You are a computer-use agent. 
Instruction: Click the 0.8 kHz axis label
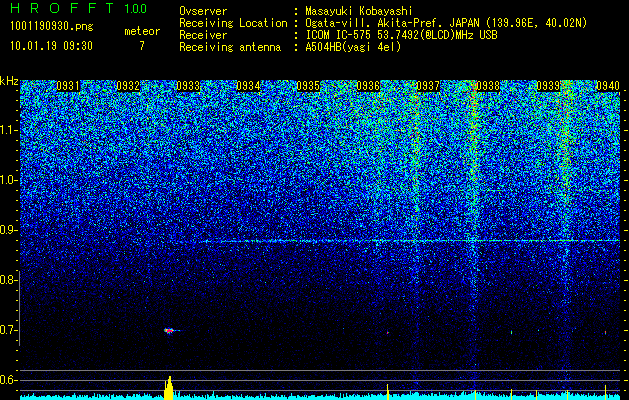coord(8,280)
